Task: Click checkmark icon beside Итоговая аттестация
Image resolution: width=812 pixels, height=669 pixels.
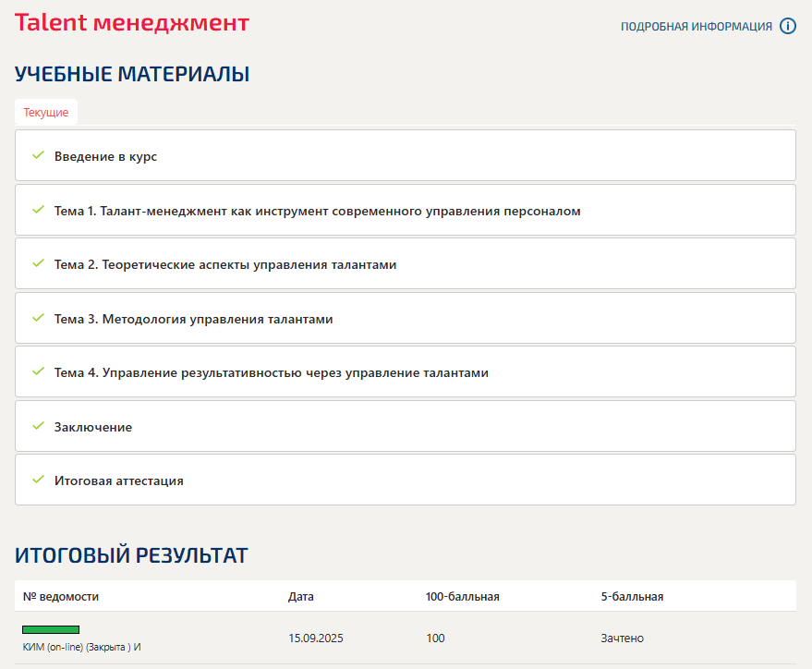Action: [38, 480]
